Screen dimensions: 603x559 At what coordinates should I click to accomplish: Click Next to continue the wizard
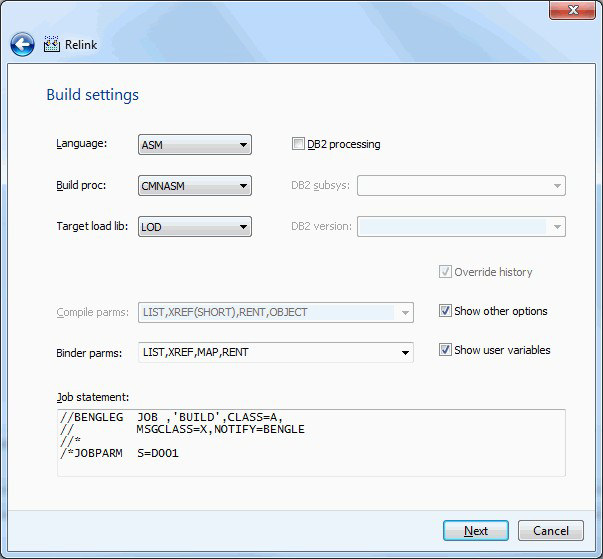(476, 531)
